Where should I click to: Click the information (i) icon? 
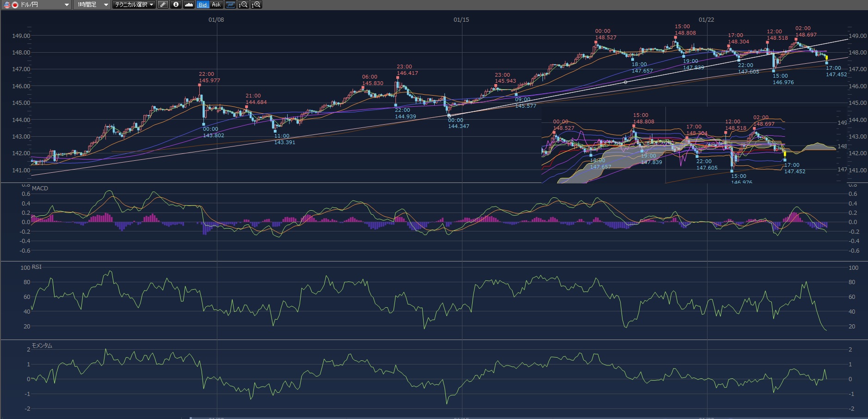click(x=176, y=5)
